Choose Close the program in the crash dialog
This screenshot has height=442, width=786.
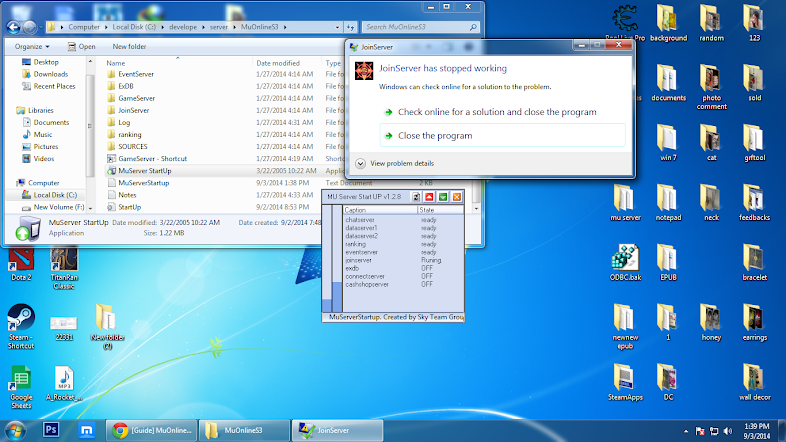tap(502, 135)
